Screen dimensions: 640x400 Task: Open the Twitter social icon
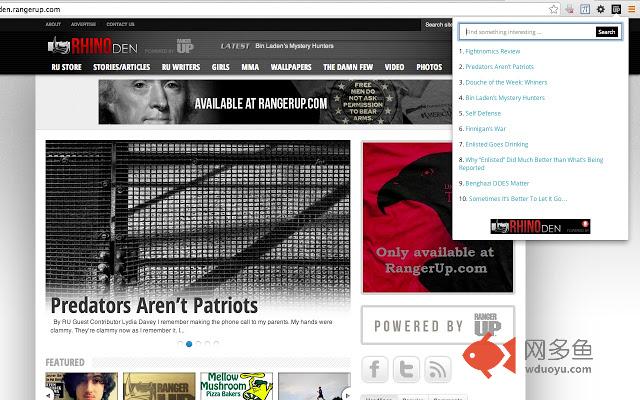406,369
